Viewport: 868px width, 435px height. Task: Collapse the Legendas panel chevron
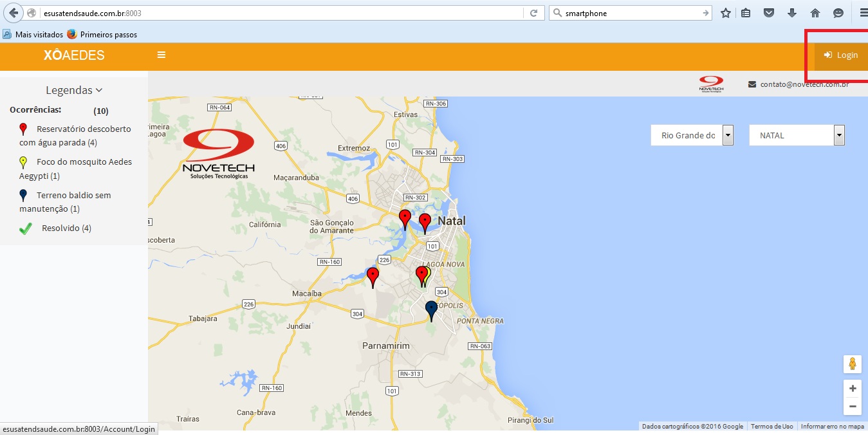pos(98,91)
